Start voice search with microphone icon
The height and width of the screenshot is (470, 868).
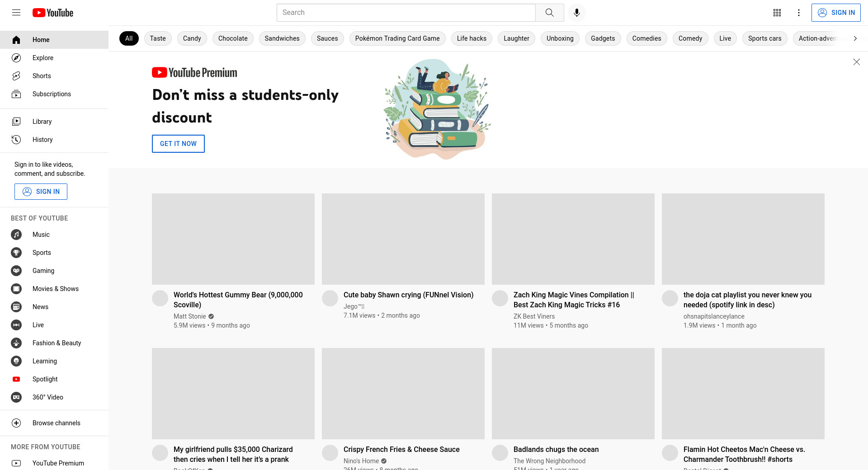pyautogui.click(x=576, y=13)
